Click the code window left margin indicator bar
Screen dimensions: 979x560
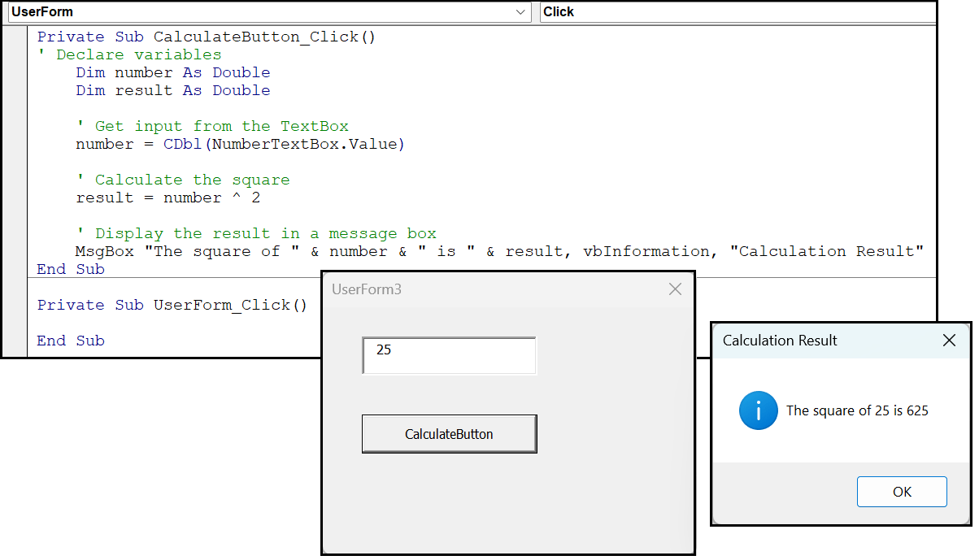(x=15, y=163)
